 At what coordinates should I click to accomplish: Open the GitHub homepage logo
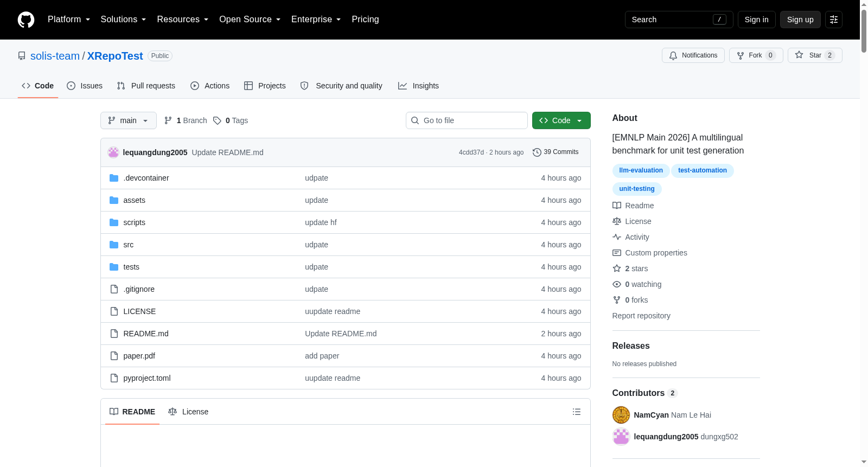(26, 20)
